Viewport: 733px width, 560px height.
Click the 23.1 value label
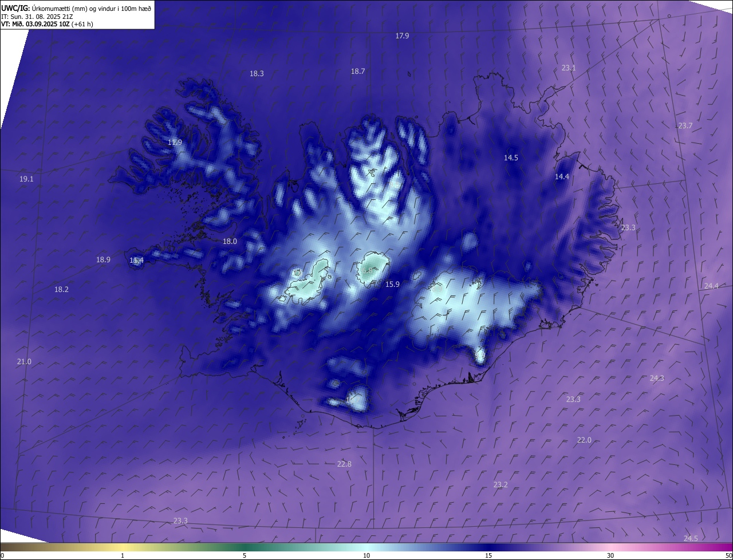pyautogui.click(x=569, y=68)
